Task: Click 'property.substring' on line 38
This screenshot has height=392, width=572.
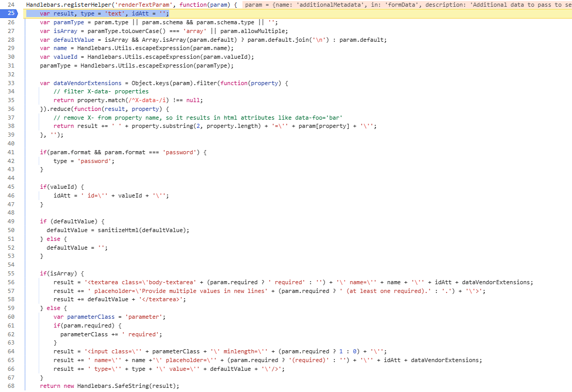Action: coord(162,126)
